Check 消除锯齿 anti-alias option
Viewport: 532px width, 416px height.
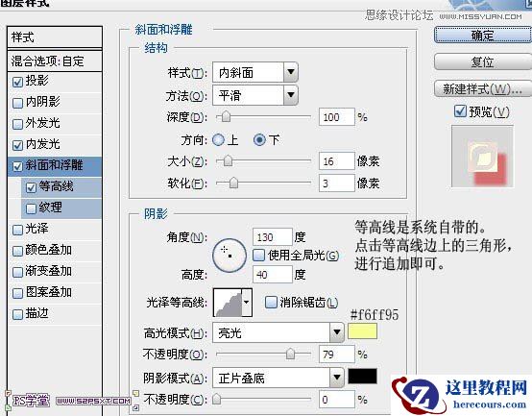click(x=271, y=302)
